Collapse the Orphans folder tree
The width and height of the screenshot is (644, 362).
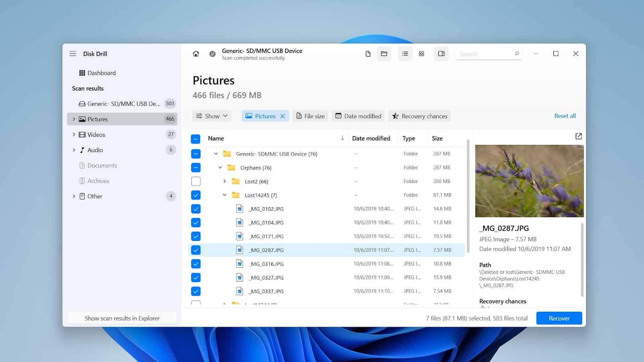pyautogui.click(x=220, y=167)
